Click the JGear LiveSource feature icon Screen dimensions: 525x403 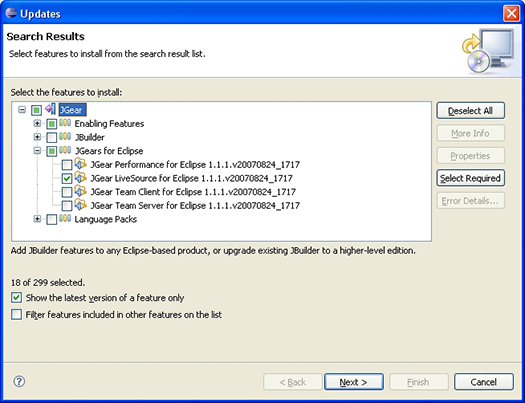coord(80,177)
